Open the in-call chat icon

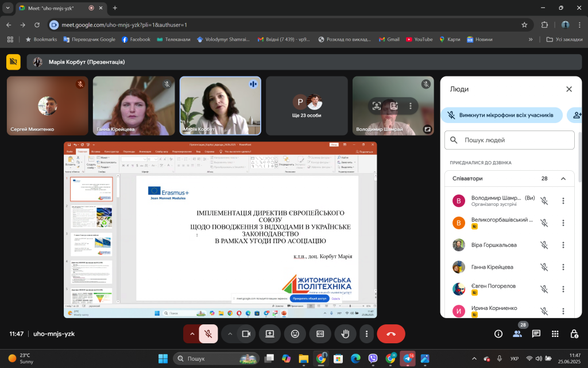(536, 334)
